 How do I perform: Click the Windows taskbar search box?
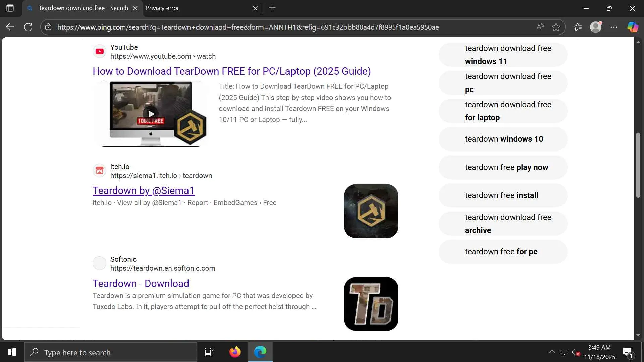pyautogui.click(x=111, y=352)
